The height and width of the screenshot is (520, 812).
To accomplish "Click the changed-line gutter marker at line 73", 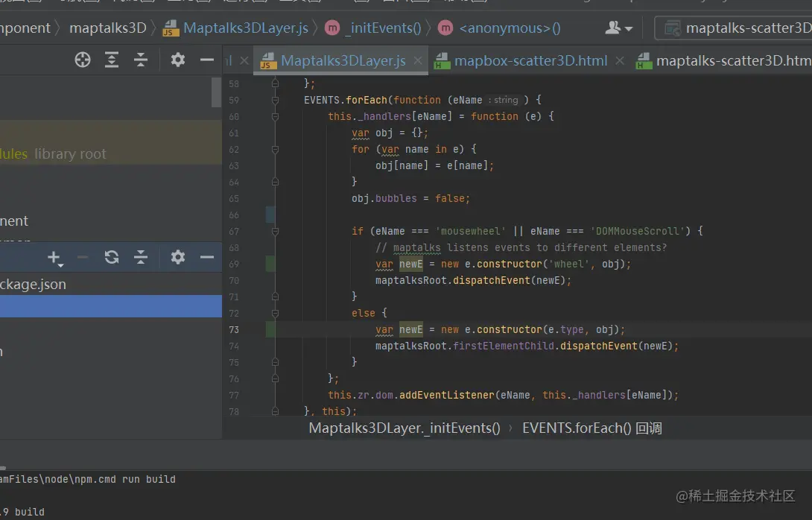I will click(x=270, y=329).
